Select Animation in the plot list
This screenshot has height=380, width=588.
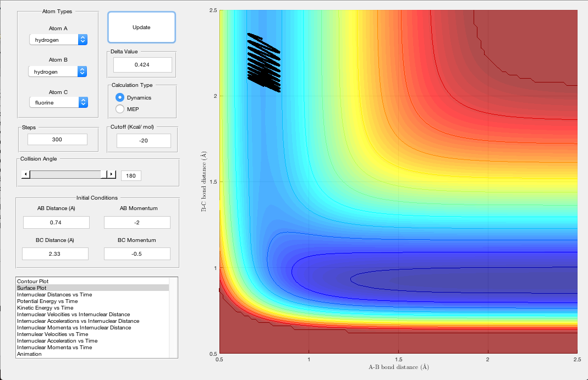[30, 354]
